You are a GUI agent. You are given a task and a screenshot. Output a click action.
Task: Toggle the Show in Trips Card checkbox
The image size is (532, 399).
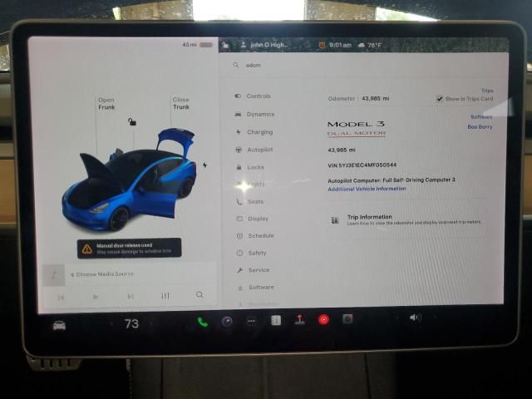point(440,99)
